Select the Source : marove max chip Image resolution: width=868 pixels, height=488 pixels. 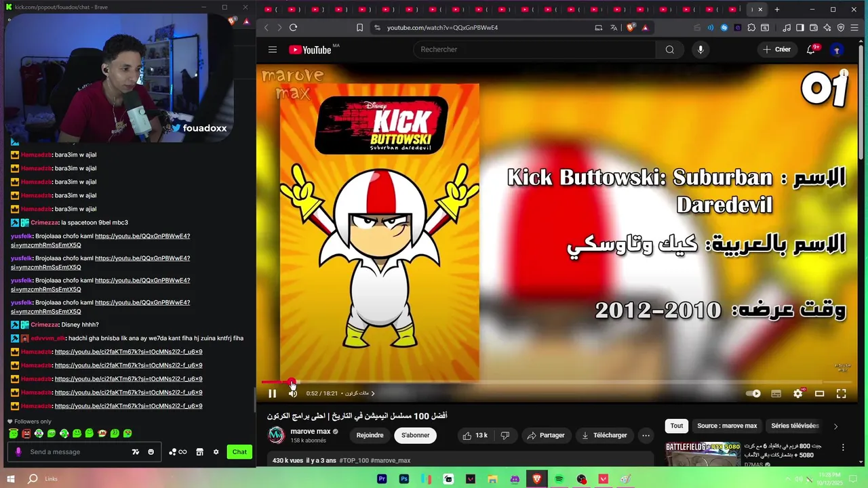pos(727,426)
